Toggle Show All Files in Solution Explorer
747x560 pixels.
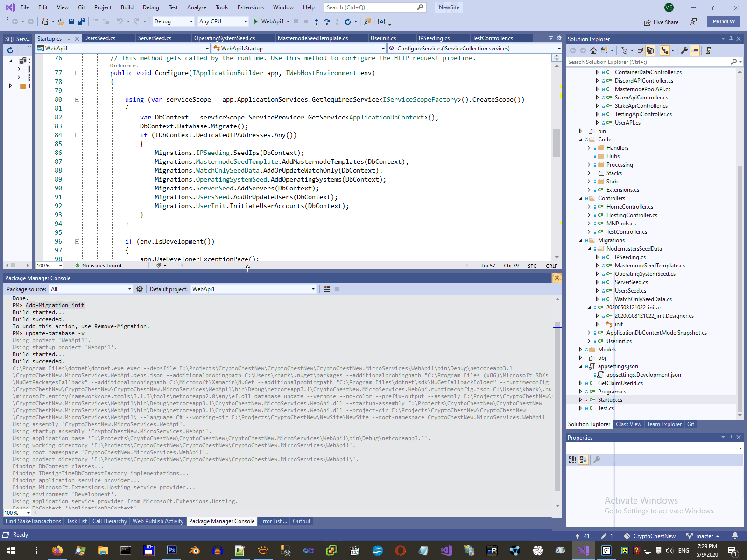(650, 50)
